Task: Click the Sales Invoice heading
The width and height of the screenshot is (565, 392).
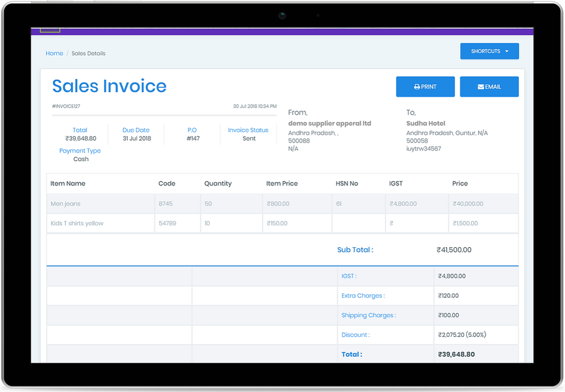Action: [x=109, y=86]
